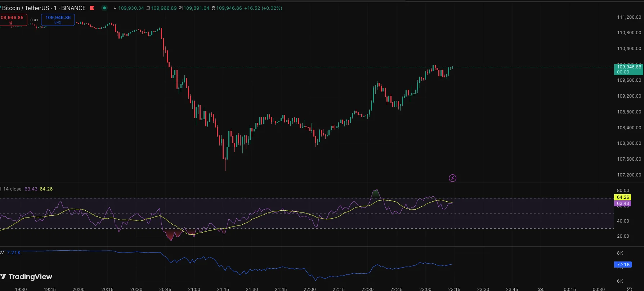Image resolution: width=644 pixels, height=291 pixels.
Task: Click the 23:15 time axis label
Action: coord(454,289)
